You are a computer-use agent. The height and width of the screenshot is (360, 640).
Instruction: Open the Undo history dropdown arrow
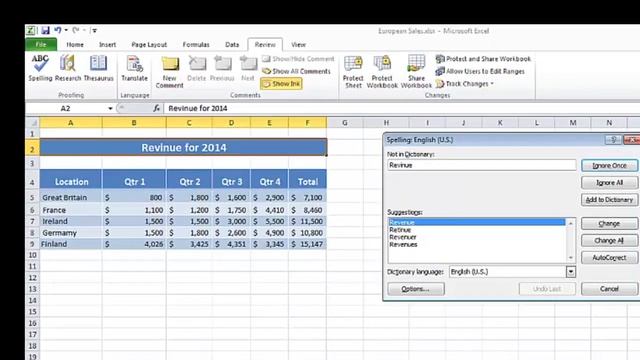coord(66,30)
